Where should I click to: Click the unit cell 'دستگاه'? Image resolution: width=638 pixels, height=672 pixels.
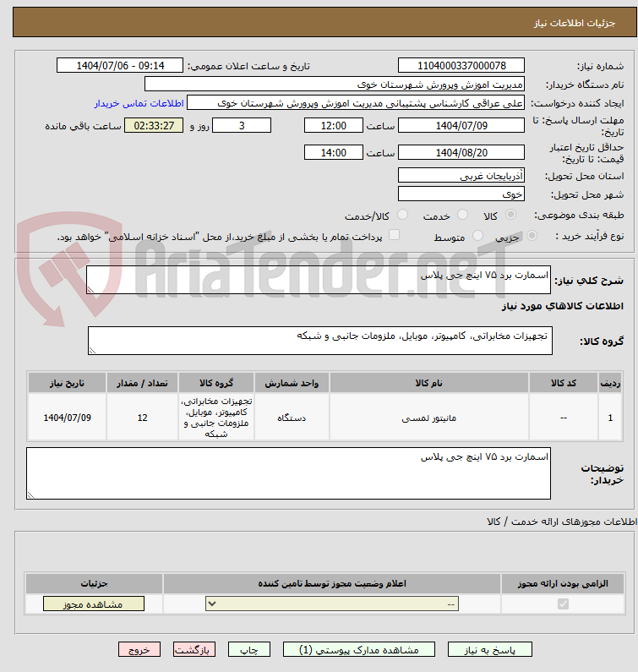point(292,418)
